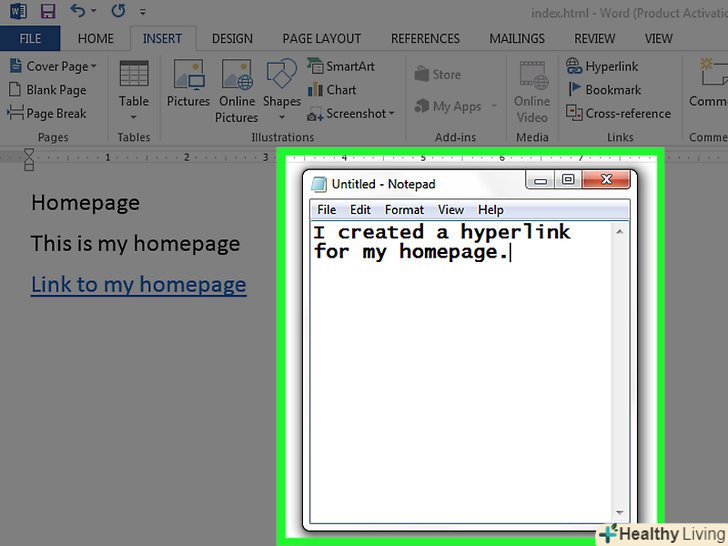Insert Online Pictures
Viewport: 728px width, 546px height.
point(237,91)
